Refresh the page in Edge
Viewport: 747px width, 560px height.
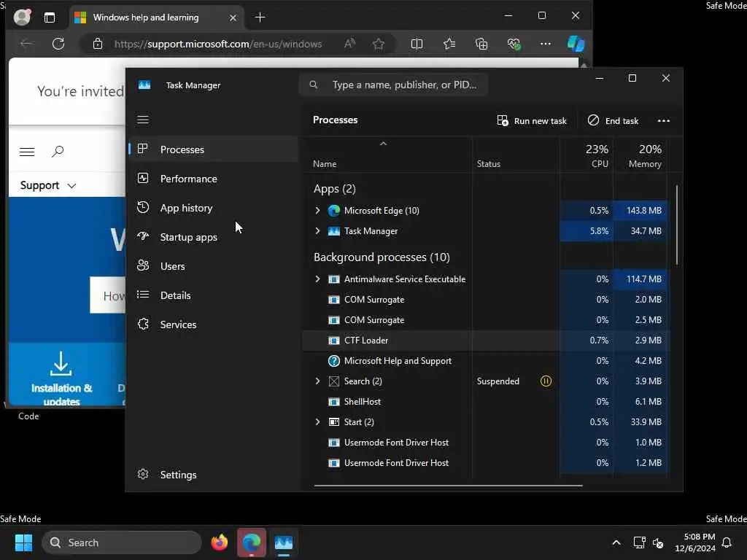58,44
